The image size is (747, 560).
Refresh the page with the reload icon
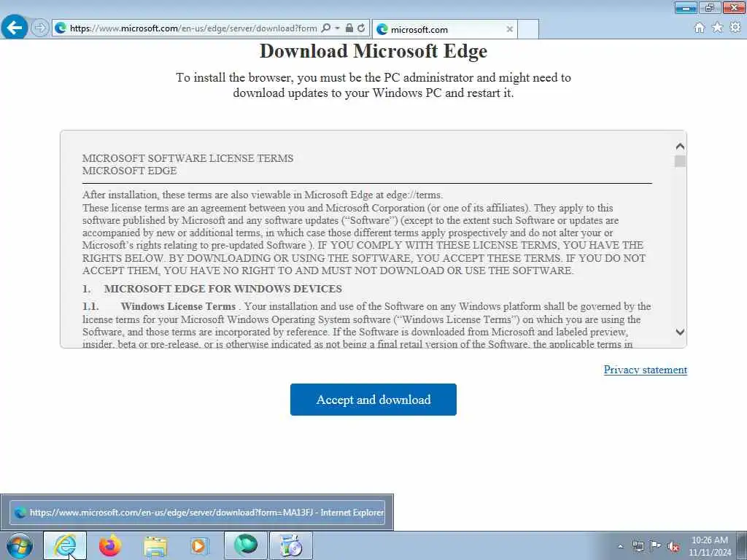[x=361, y=28]
